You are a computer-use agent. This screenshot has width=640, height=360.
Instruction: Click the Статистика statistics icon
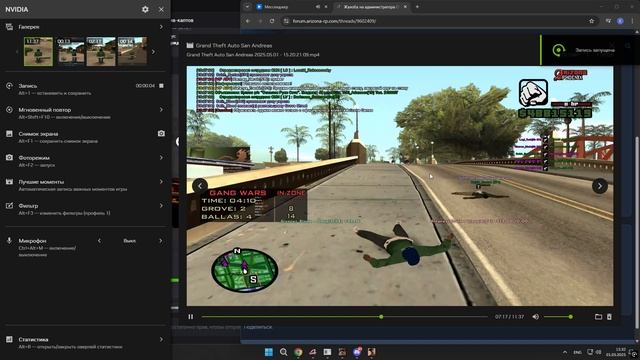click(9, 339)
